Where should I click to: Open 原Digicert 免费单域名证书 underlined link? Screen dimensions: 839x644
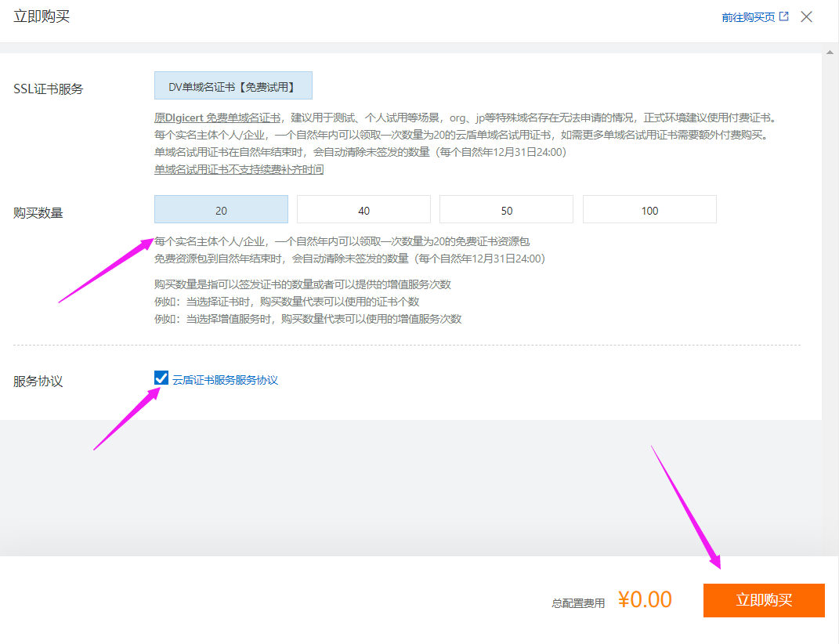[x=217, y=118]
